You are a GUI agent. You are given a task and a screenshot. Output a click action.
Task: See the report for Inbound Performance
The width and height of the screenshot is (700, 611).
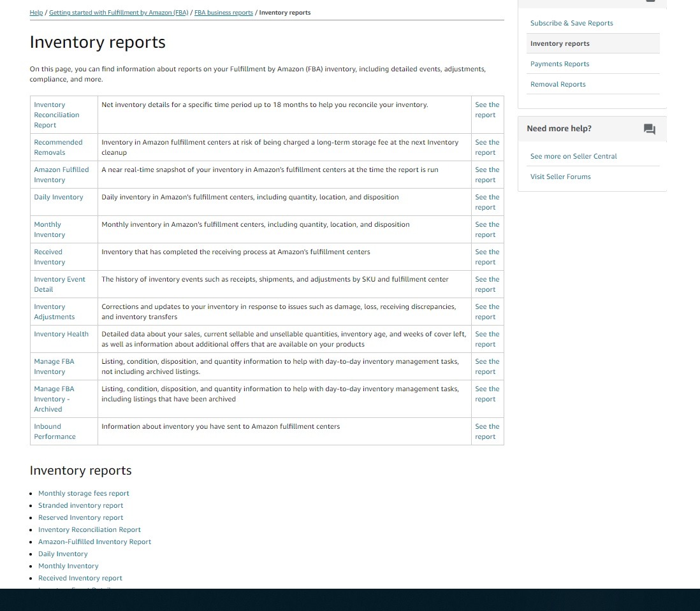click(487, 431)
